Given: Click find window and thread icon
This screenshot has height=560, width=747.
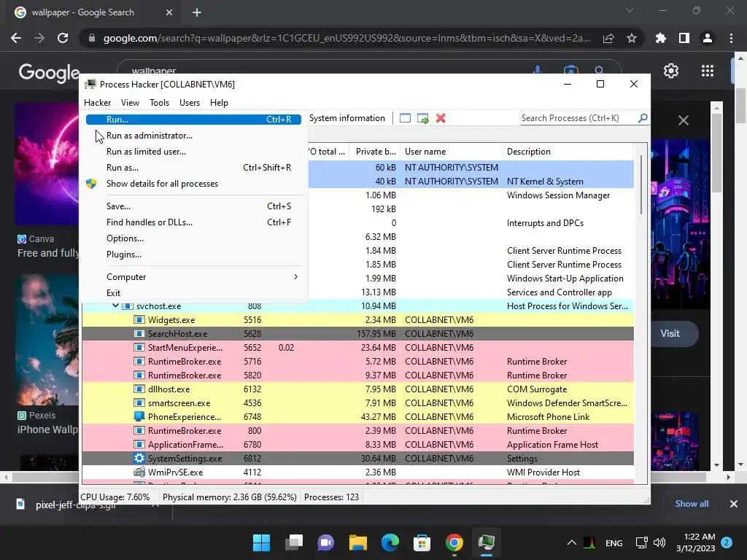Looking at the screenshot, I should coord(422,118).
